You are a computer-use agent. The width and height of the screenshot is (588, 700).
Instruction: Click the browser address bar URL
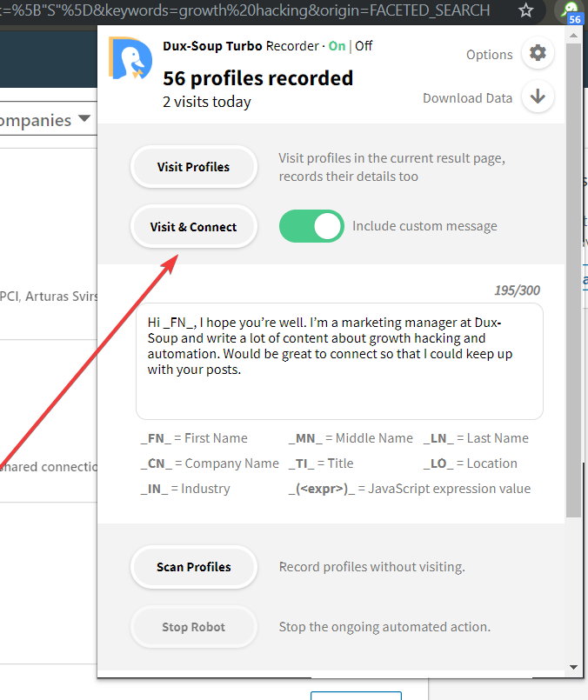[x=245, y=10]
